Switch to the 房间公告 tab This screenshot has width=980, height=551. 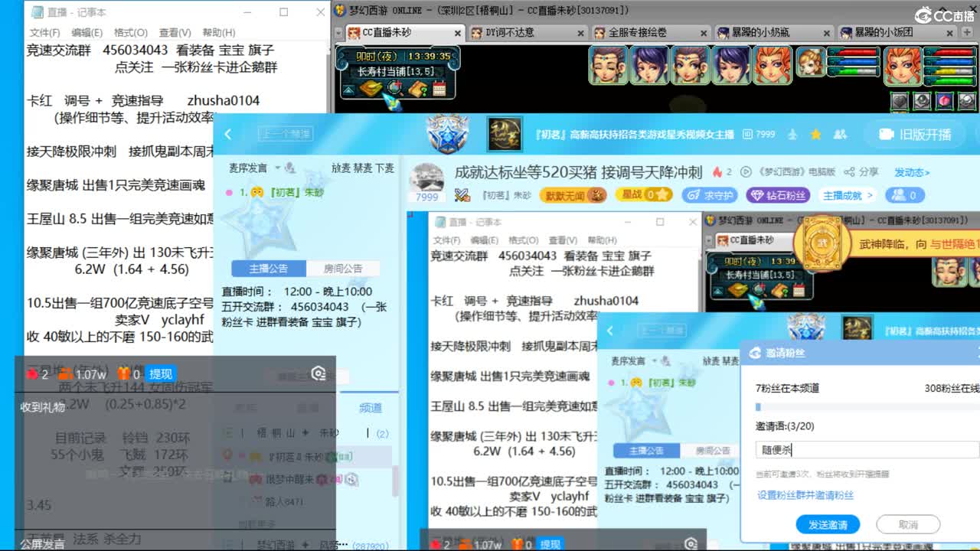click(342, 269)
